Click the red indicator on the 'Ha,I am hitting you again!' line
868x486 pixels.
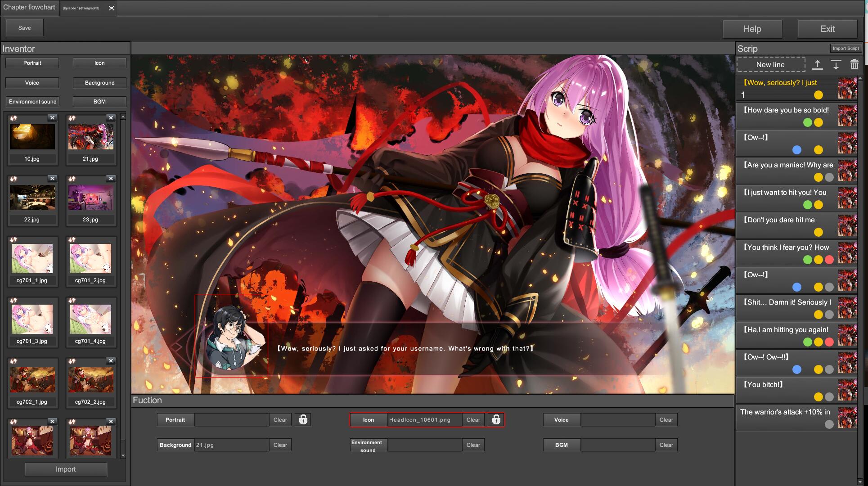[x=829, y=342]
